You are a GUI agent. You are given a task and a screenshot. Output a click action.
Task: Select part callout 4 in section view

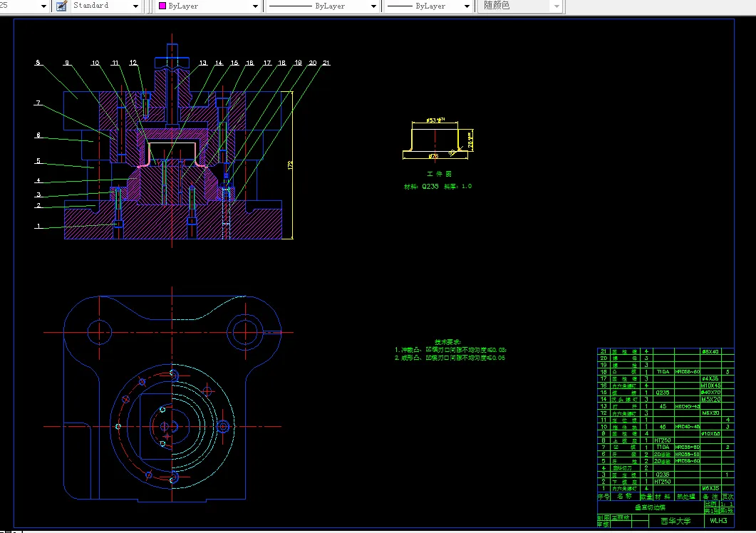tap(38, 181)
